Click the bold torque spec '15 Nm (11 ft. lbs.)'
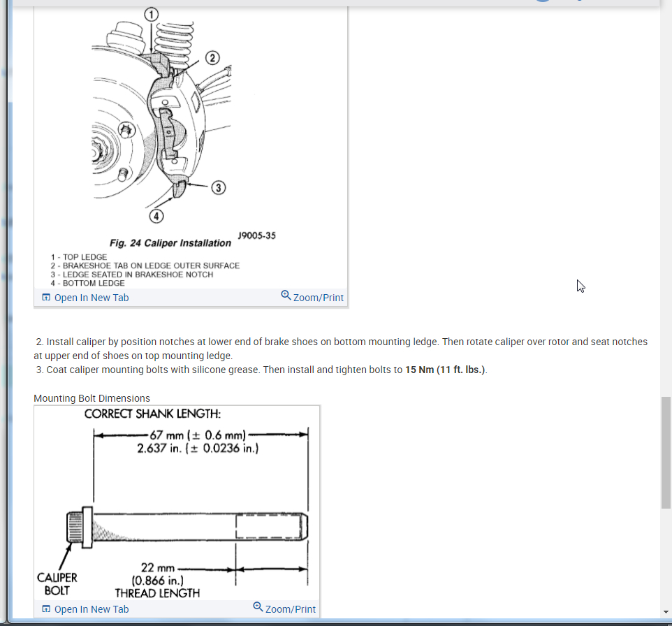672x626 pixels. [x=445, y=370]
